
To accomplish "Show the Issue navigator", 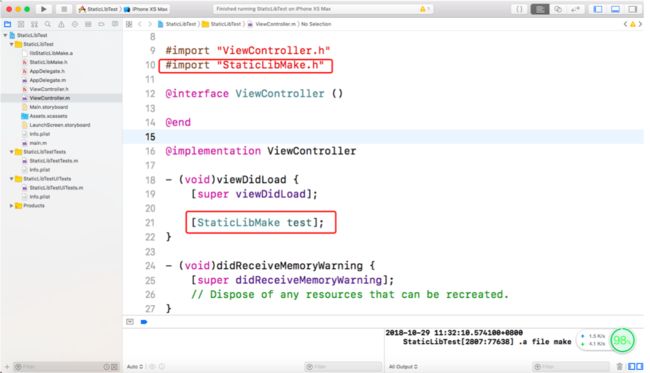I will [61, 24].
